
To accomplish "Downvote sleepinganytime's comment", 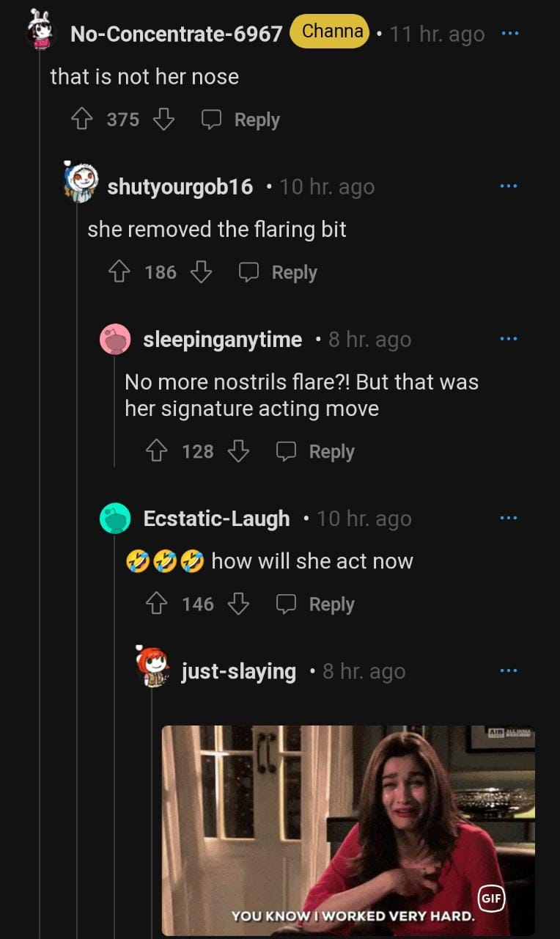I will [x=238, y=451].
